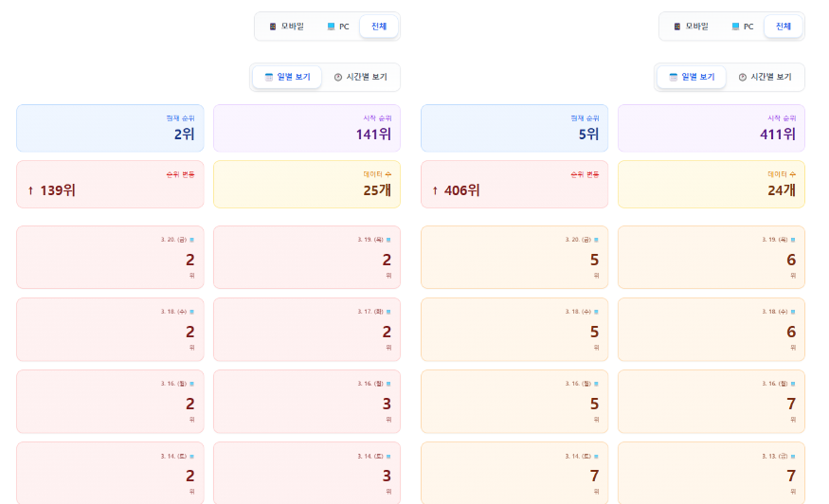Open the pink 3. 14. (토) card ranked 2
Viewport: 829px width, 504px height.
tap(110, 473)
